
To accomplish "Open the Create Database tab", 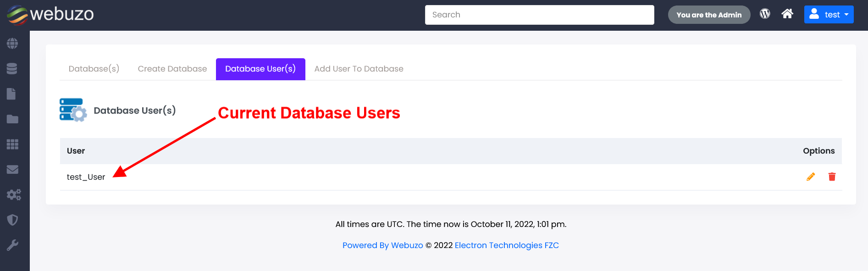I will point(172,69).
